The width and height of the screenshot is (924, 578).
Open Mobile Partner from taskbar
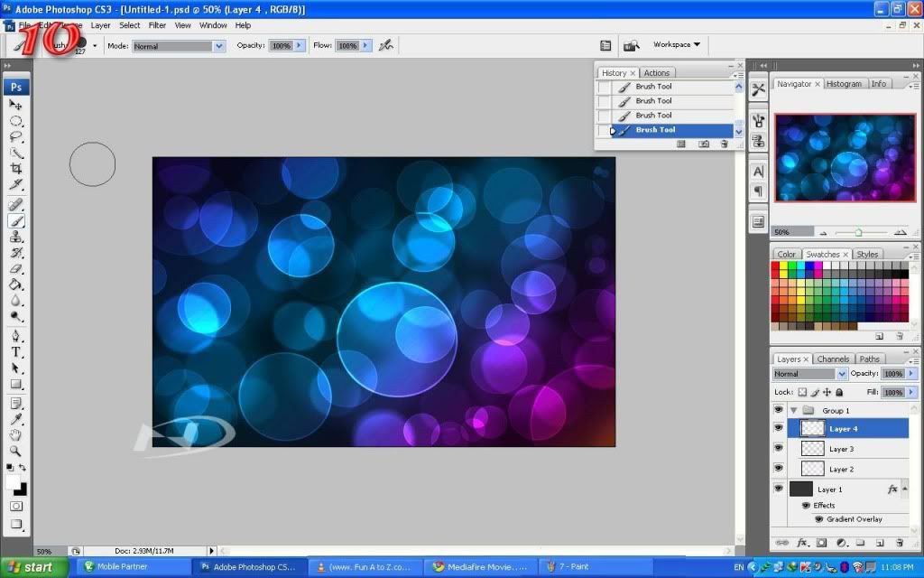(134, 567)
